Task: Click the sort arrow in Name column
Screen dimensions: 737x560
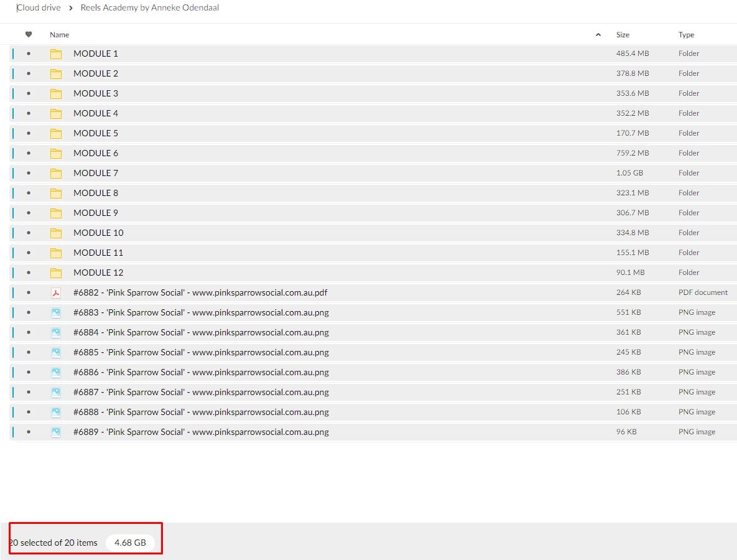Action: tap(598, 35)
